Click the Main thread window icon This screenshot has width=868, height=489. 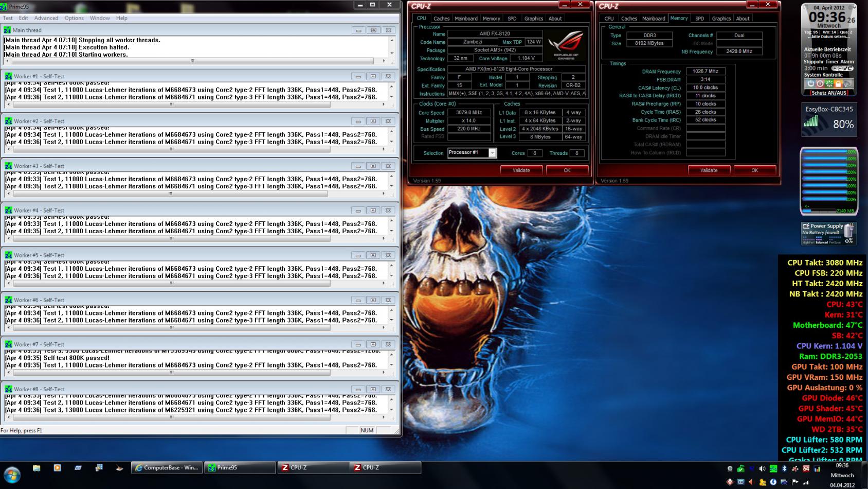(7, 30)
